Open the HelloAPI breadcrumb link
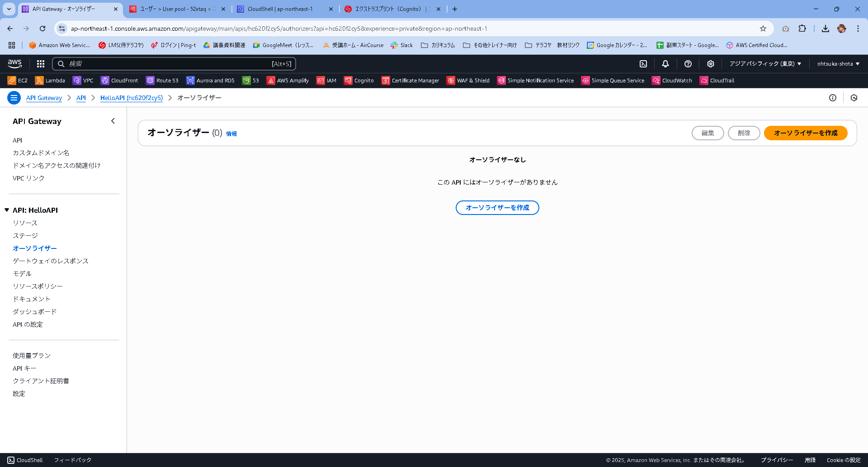This screenshot has width=868, height=467. click(132, 98)
